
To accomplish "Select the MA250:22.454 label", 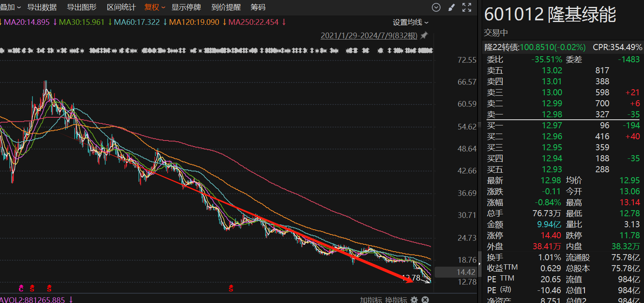I will coord(253,22).
